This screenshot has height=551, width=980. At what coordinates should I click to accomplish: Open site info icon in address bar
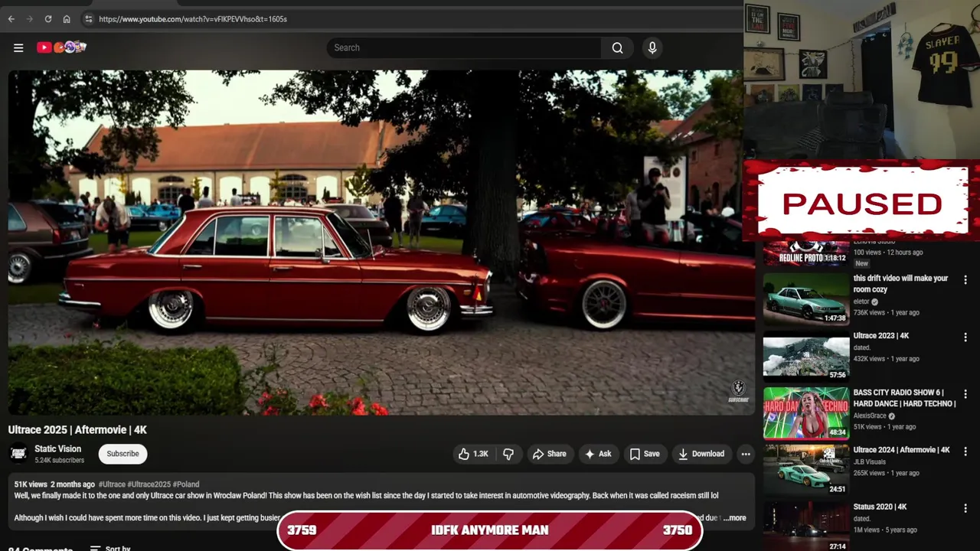[88, 19]
